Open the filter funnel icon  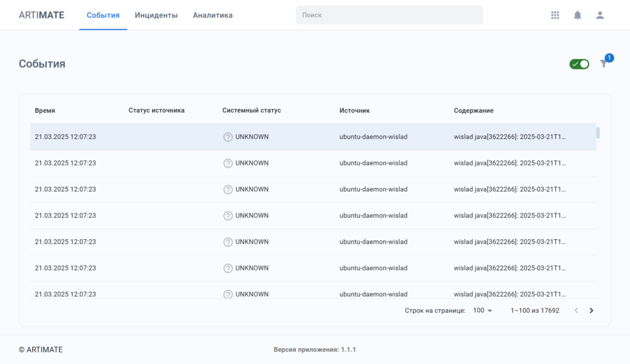pos(604,64)
